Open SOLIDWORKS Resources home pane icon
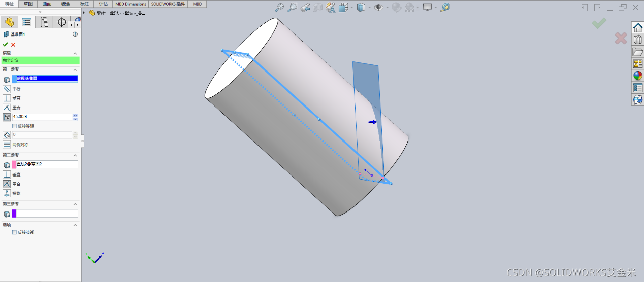This screenshot has width=644, height=282. 638,27
